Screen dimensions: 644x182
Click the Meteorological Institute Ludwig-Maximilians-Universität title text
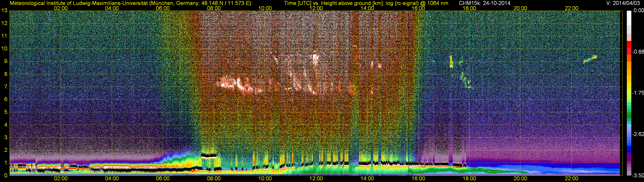tap(131, 3)
